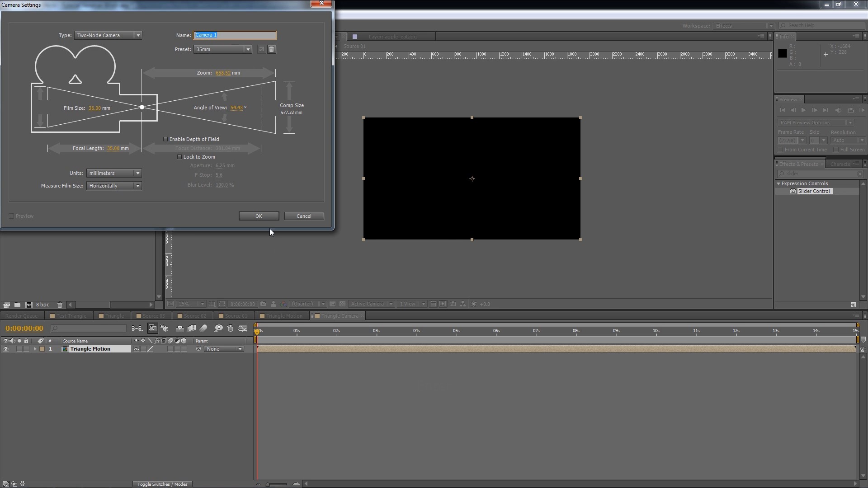Viewport: 868px width, 488px height.
Task: Open the Units millimeters dropdown
Action: point(114,173)
